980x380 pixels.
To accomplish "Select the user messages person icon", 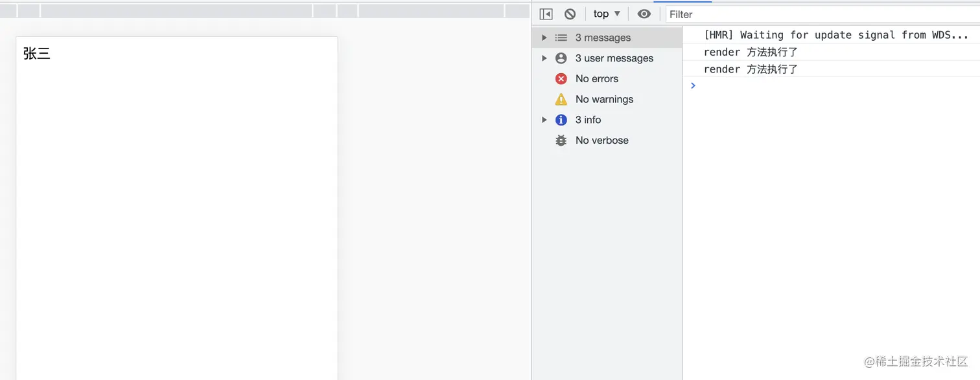I will 561,58.
